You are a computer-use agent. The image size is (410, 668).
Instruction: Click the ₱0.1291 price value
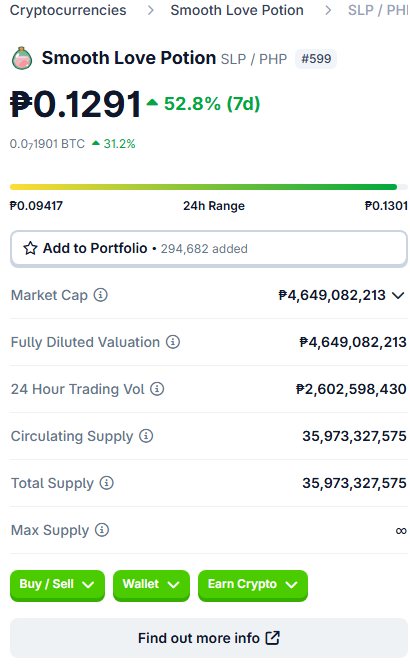75,104
